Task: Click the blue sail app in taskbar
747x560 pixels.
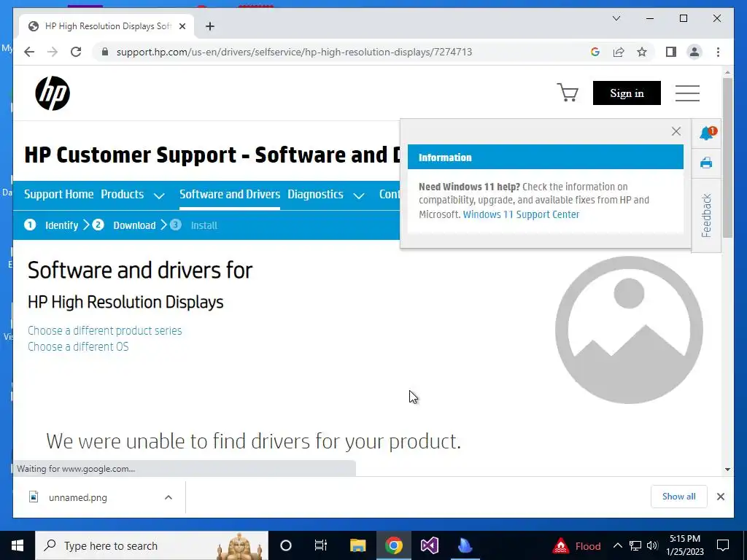Action: coord(465,545)
